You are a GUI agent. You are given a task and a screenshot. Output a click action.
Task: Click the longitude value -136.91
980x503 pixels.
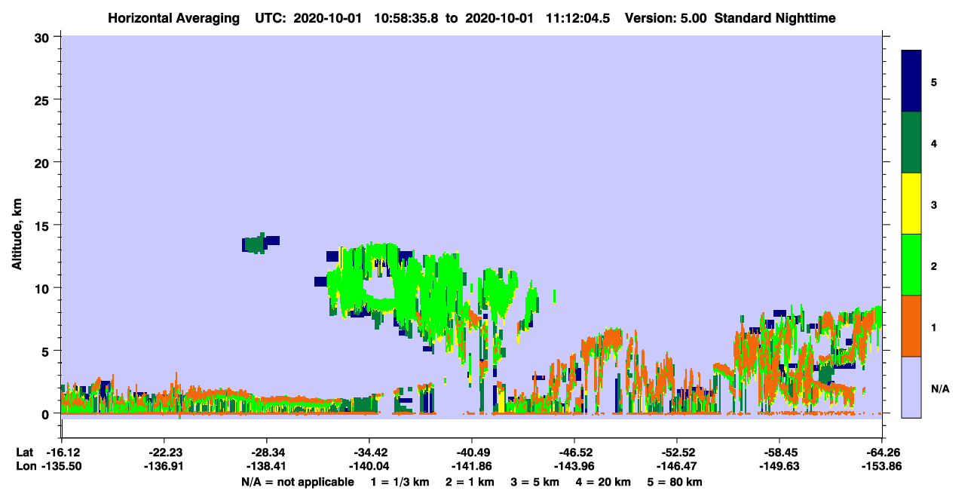pos(164,467)
